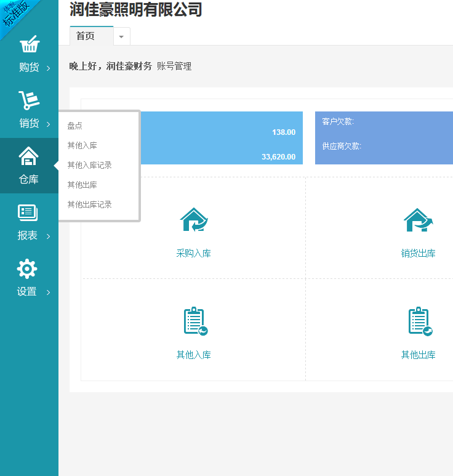Click the 晚上好，润佳豪财务 greeting
This screenshot has height=476, width=453.
click(x=110, y=66)
